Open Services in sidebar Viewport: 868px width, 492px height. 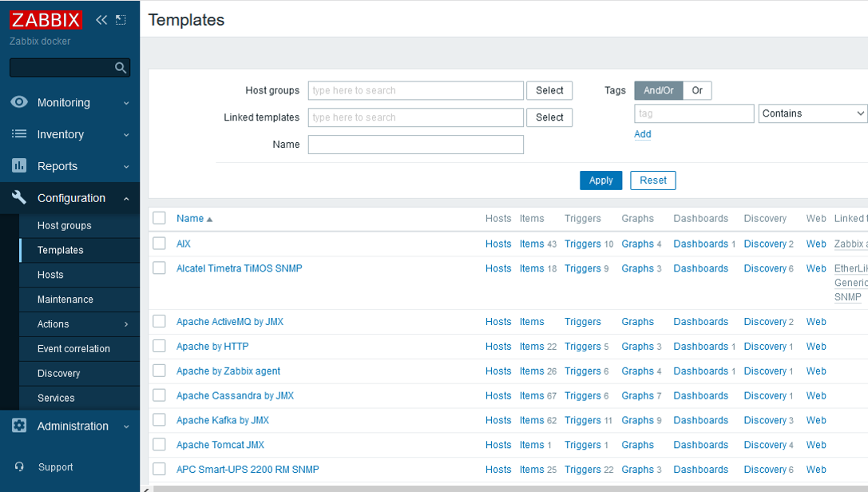click(56, 398)
